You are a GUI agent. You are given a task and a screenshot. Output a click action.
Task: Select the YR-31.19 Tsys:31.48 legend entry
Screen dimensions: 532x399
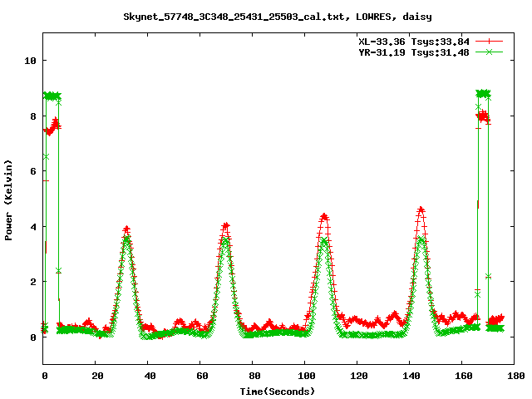pos(413,52)
